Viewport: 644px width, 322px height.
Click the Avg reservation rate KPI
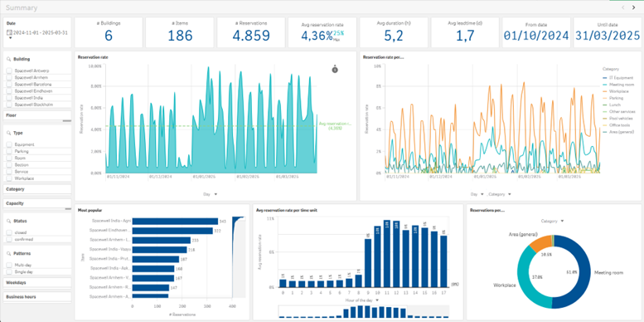(322, 32)
